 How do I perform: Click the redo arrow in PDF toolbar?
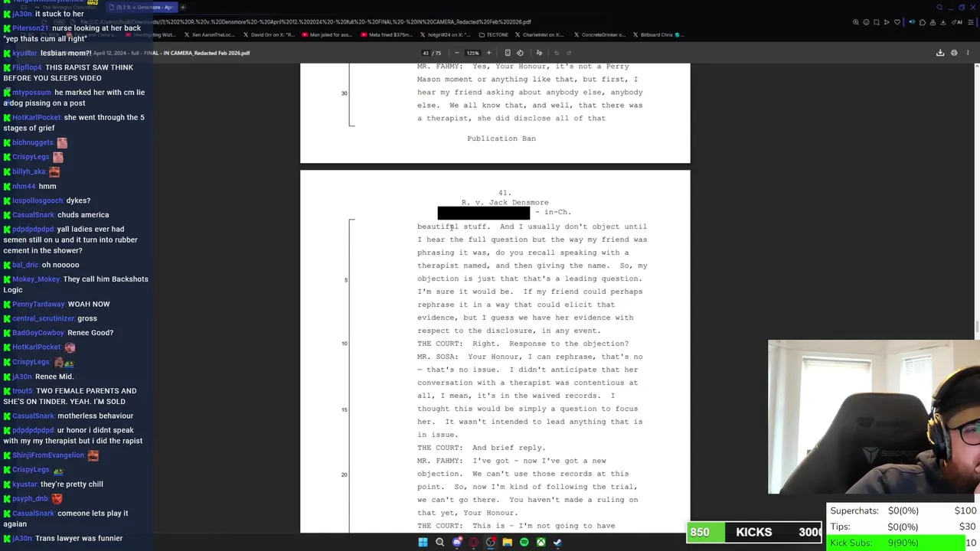tap(569, 53)
